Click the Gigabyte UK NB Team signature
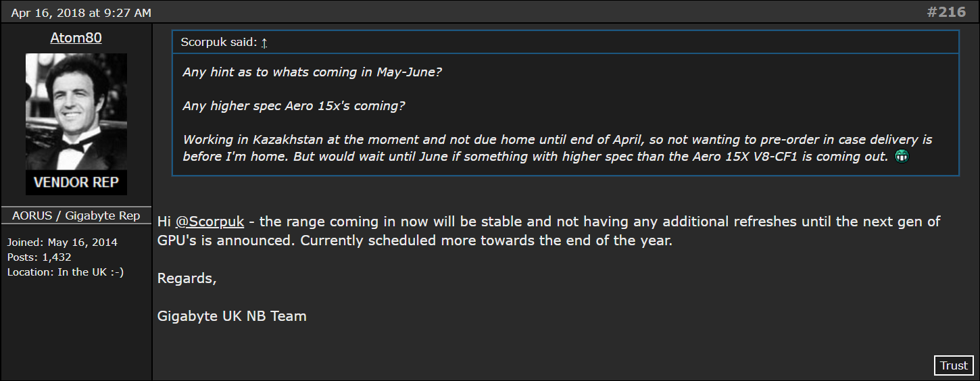The height and width of the screenshot is (381, 980). pos(232,315)
